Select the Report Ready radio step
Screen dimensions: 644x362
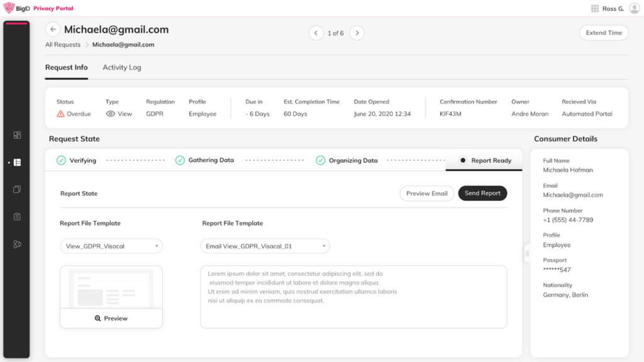click(463, 160)
